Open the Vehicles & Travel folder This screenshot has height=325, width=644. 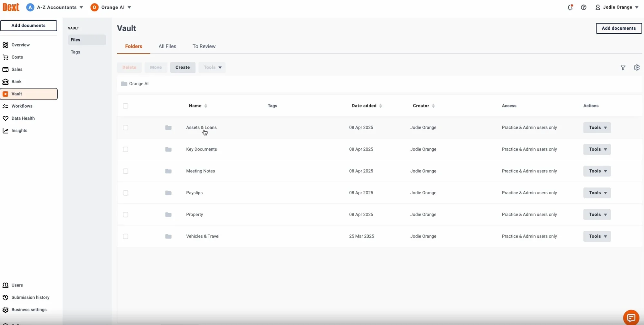pos(203,236)
